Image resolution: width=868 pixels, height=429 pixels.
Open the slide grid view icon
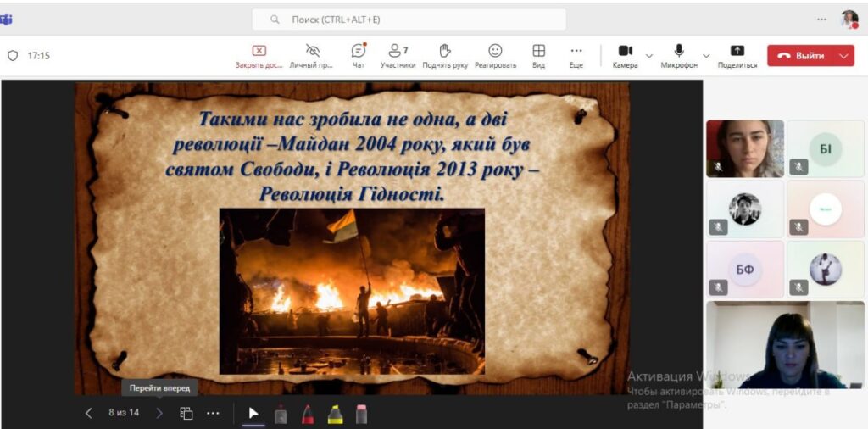(x=186, y=413)
